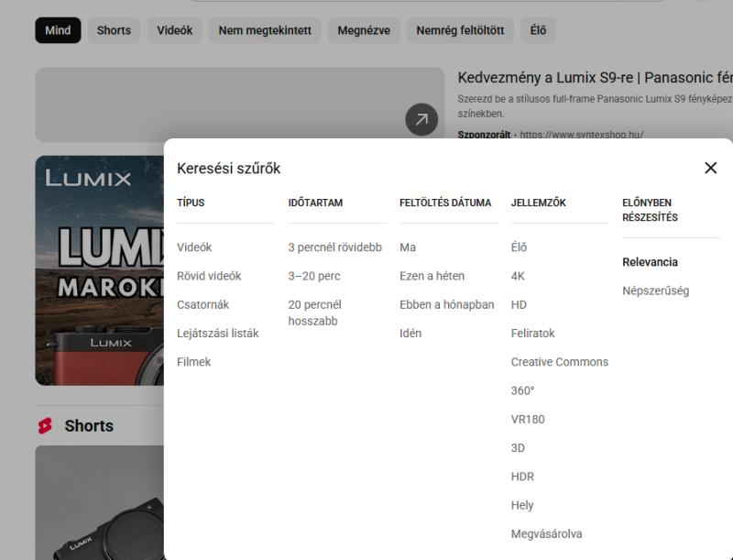Filter by type Videók
The width and height of the screenshot is (733, 560).
(194, 247)
